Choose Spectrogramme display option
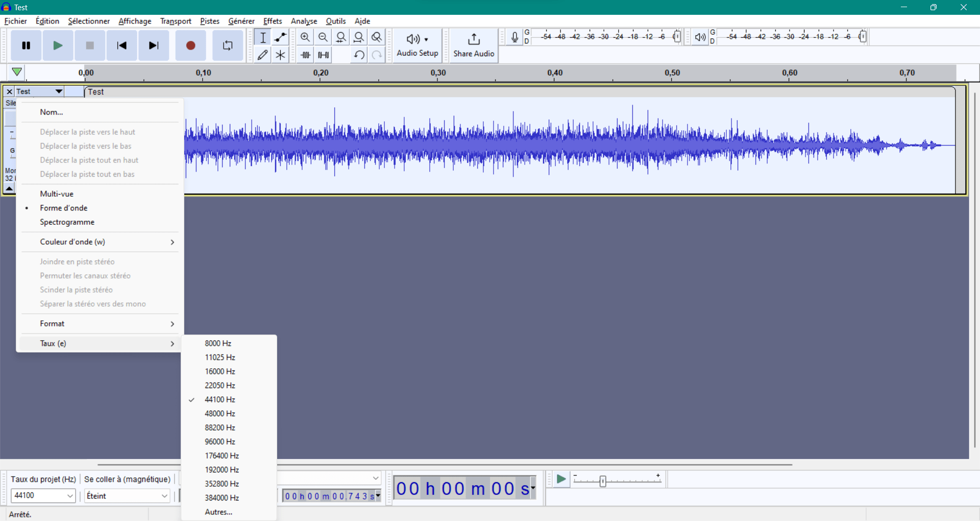The height and width of the screenshot is (521, 980). pyautogui.click(x=100, y=222)
